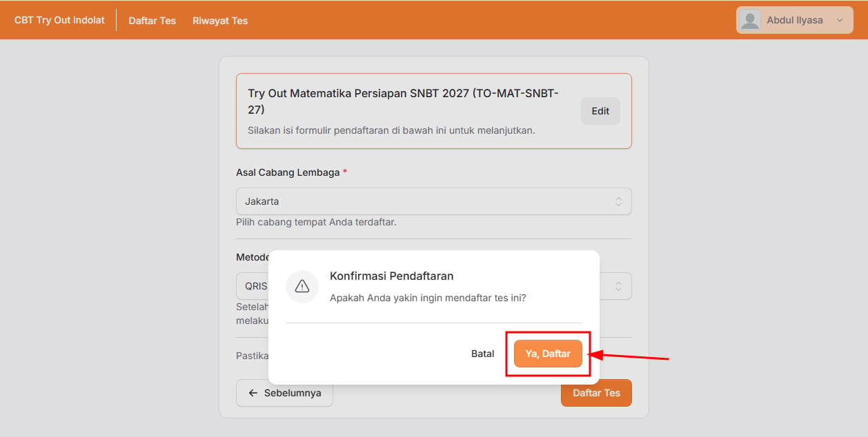
Task: Confirm registration with Ya, Daftar button
Action: tap(548, 354)
